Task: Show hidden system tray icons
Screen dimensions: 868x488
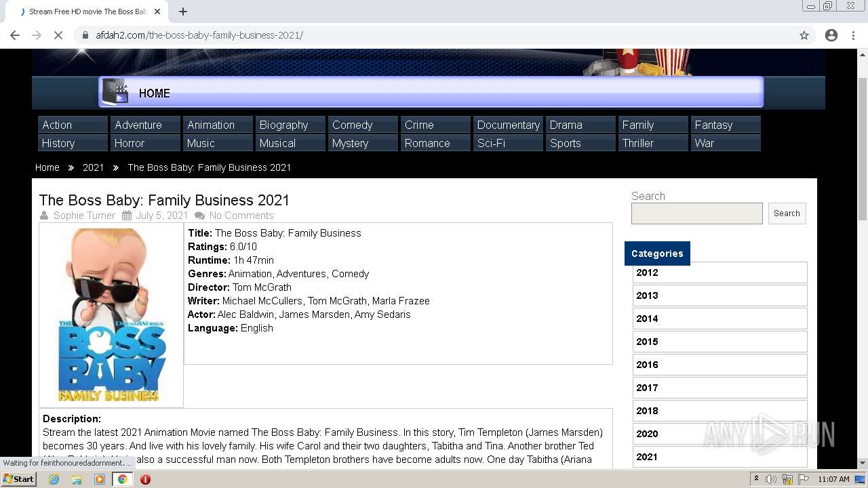Action: click(757, 479)
